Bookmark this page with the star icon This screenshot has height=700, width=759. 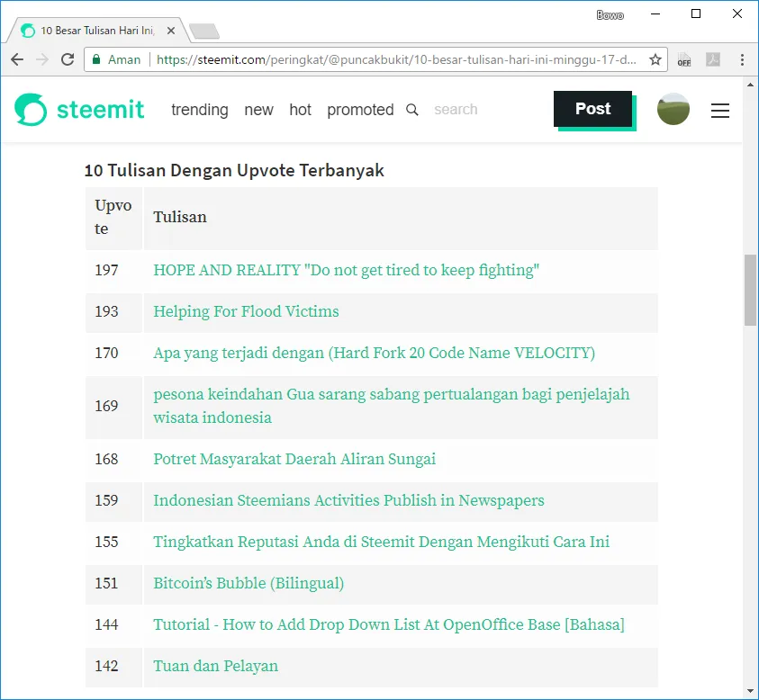[655, 59]
